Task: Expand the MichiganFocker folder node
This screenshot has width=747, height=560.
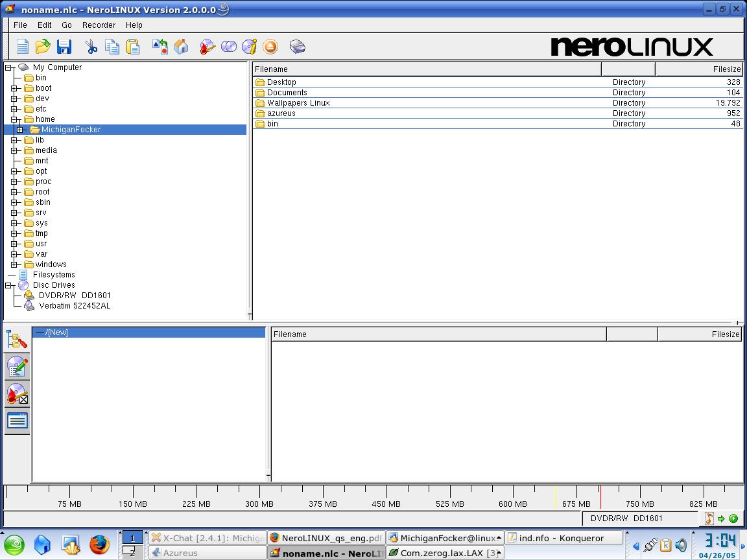Action: [x=19, y=130]
